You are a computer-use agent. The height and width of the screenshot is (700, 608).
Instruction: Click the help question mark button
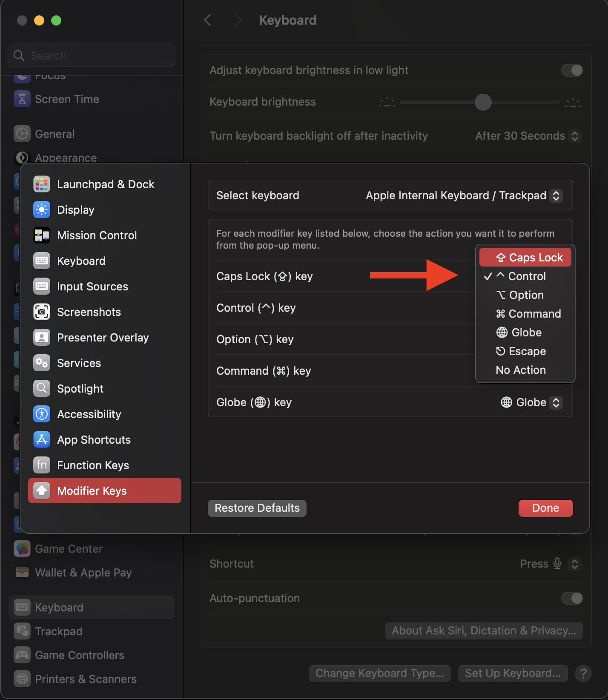click(583, 674)
